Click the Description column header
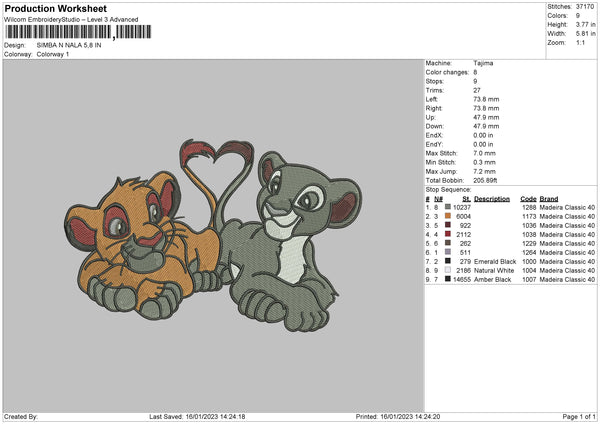Viewport: 600px width, 424px height. click(x=492, y=198)
